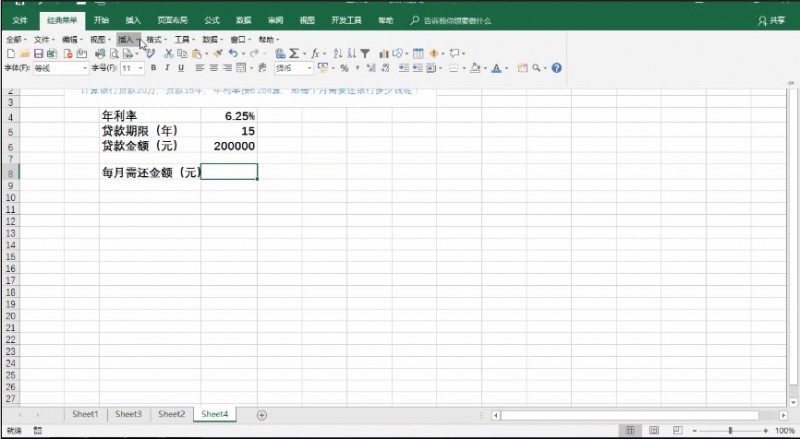Click zoom out minus button
Screen dimensions: 800x439
[694, 431]
